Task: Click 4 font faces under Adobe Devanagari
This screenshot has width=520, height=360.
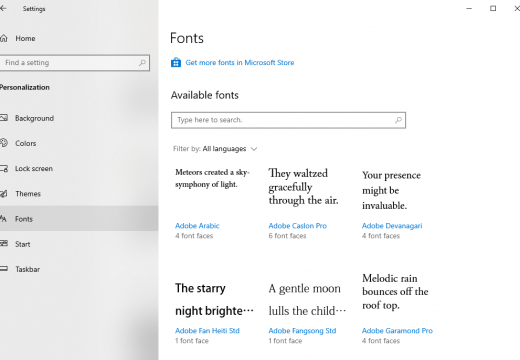Action: [381, 236]
